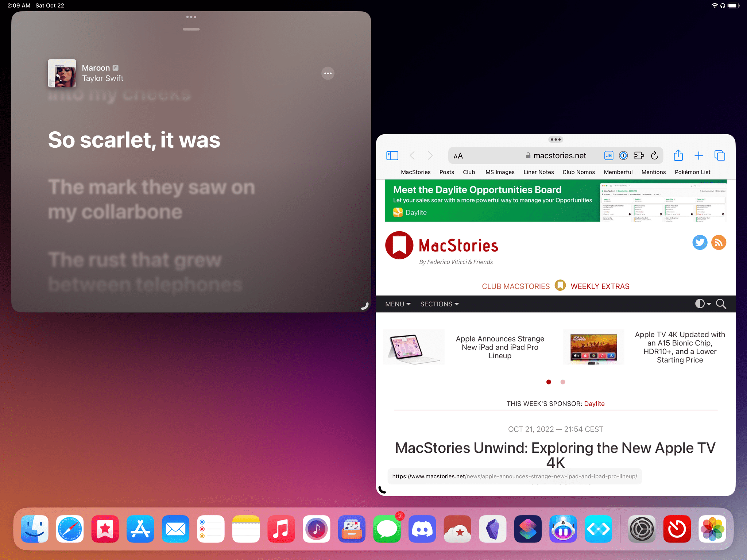Open Safari extensions puzzle icon
Image resolution: width=747 pixels, height=560 pixels.
point(639,156)
